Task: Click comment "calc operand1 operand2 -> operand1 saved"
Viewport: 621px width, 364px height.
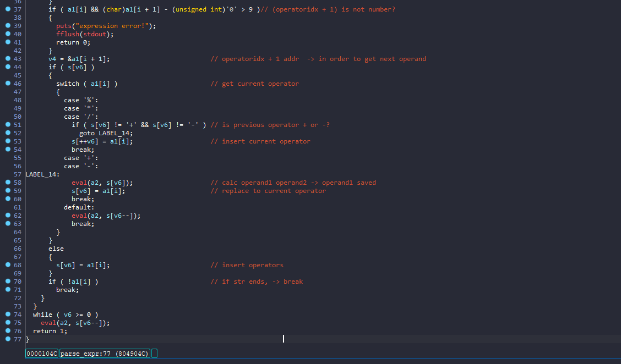Action: click(299, 183)
